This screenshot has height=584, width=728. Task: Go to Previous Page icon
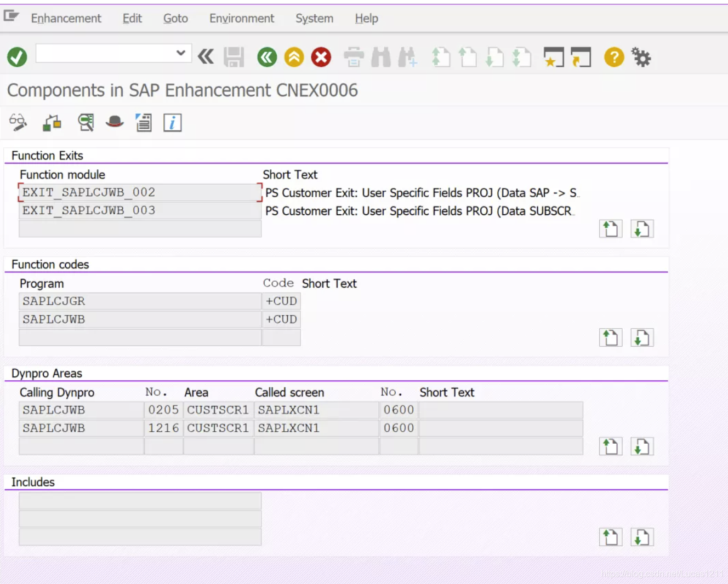pos(468,57)
